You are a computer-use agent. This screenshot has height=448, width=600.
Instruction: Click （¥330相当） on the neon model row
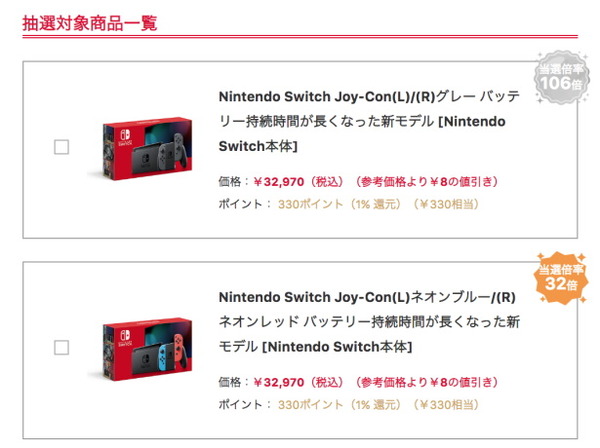447,405
